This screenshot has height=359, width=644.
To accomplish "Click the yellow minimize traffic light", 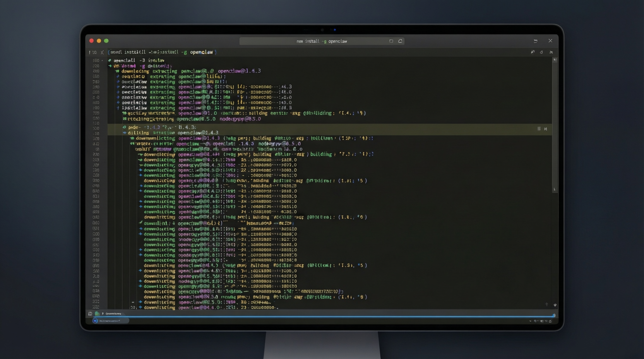I will pyautogui.click(x=99, y=41).
